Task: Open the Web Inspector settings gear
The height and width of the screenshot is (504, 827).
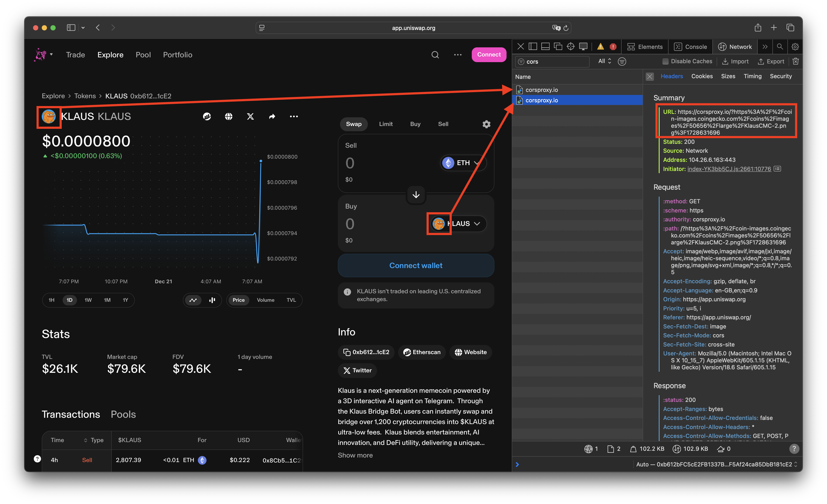Action: [x=795, y=47]
